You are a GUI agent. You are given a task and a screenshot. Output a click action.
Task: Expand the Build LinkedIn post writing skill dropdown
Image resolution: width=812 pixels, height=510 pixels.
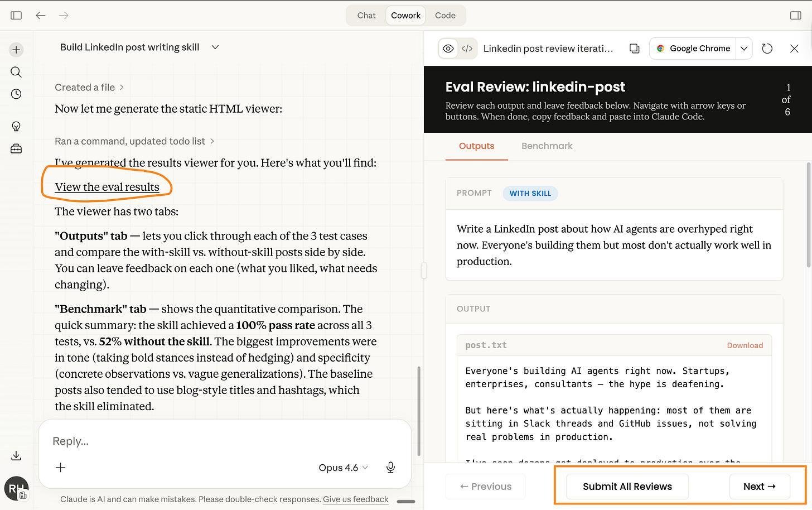[x=215, y=47]
